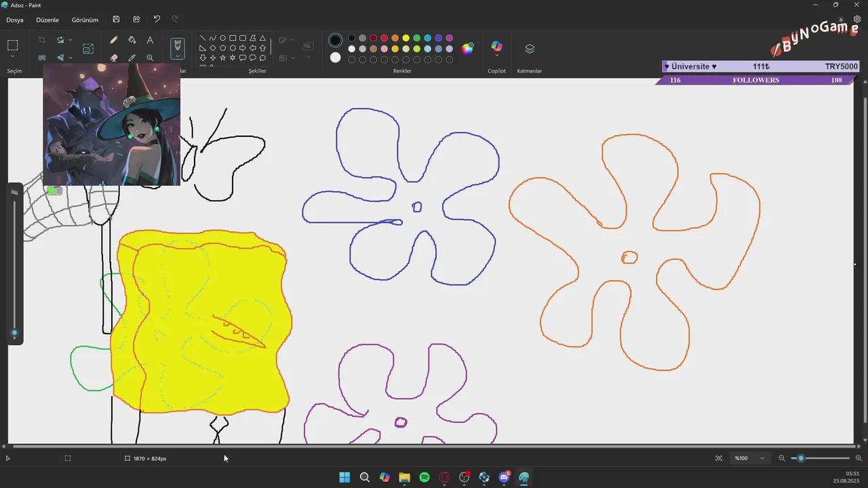Open the Windows Start menu
This screenshot has width=868, height=488.
[344, 477]
